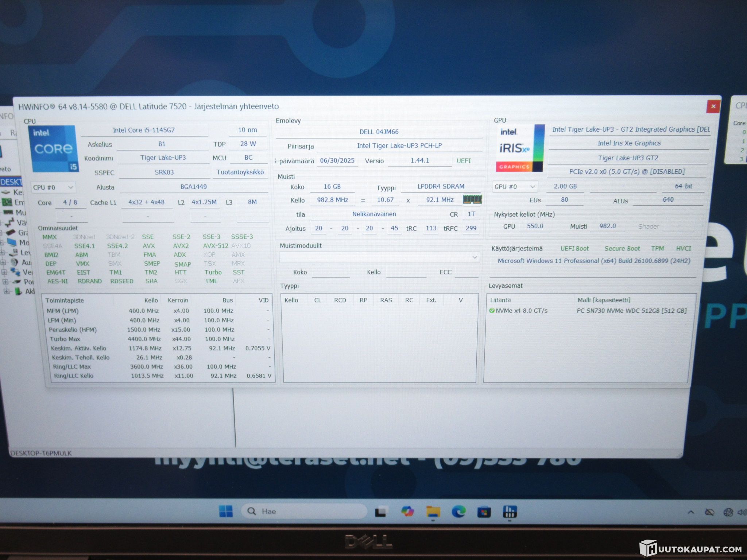Select the network computers icon in the main window tree
747x560 pixels.
coord(15,272)
